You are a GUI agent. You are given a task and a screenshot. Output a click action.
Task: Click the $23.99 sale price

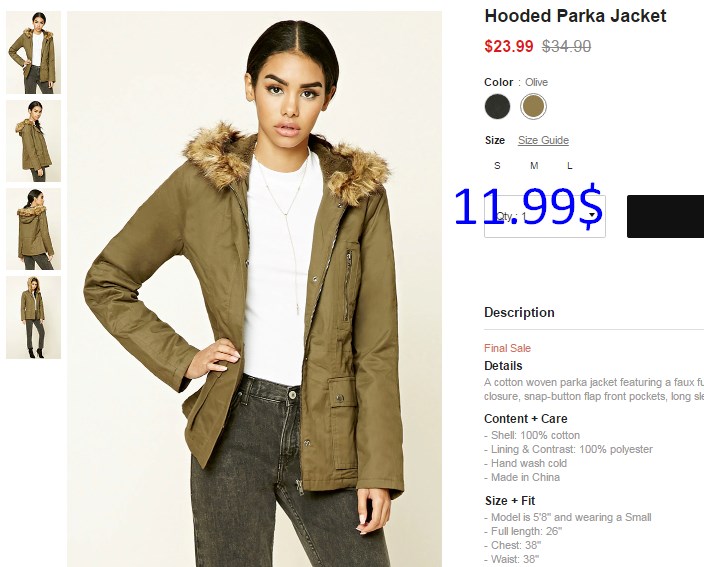(x=509, y=46)
